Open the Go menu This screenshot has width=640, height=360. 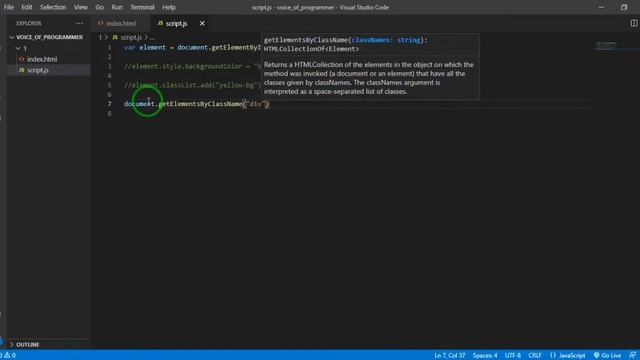[x=99, y=7]
